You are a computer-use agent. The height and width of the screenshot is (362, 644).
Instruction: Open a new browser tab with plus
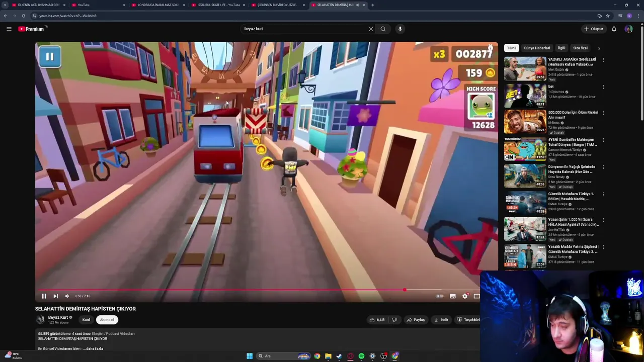(x=372, y=5)
